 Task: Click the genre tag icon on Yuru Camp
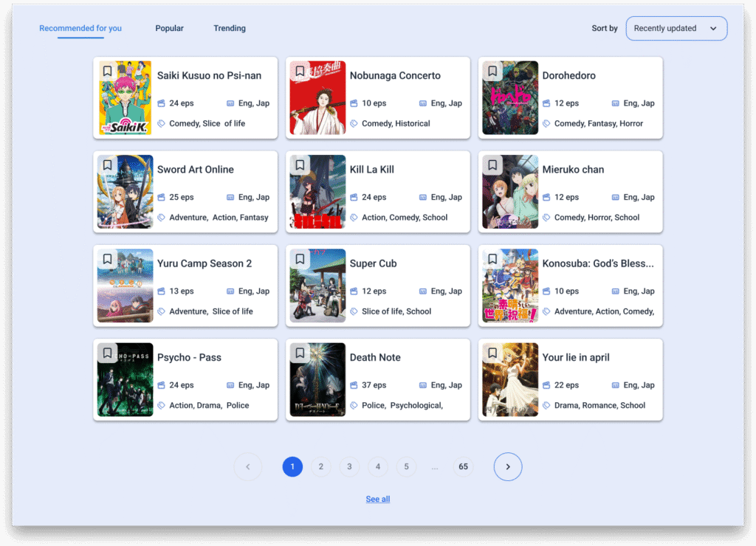[162, 311]
